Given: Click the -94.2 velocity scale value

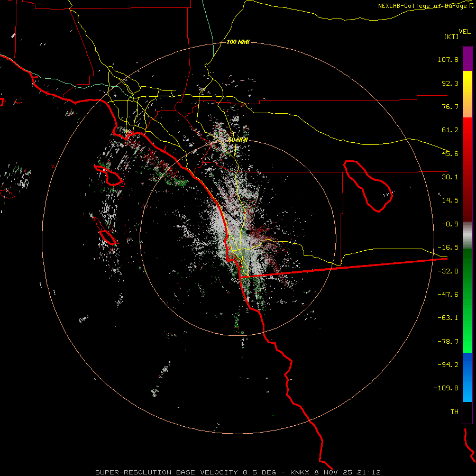Looking at the screenshot, I should click(x=448, y=365).
